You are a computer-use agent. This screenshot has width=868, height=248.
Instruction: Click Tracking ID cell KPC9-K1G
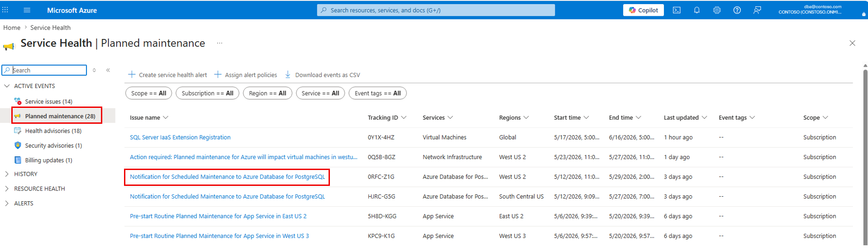[x=381, y=236]
